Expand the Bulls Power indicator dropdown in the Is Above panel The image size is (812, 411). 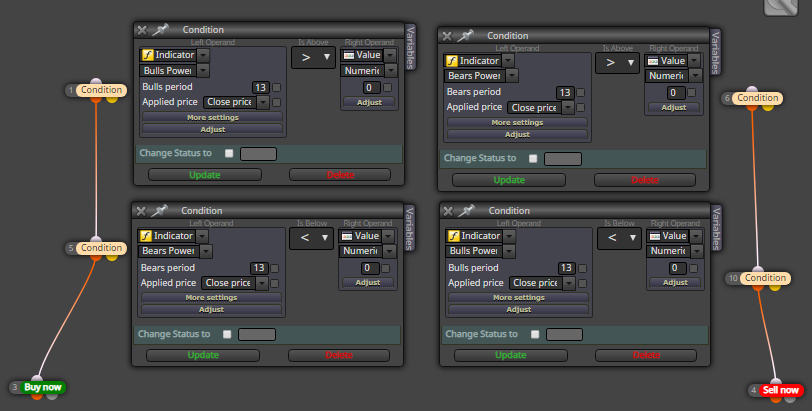tap(203, 70)
